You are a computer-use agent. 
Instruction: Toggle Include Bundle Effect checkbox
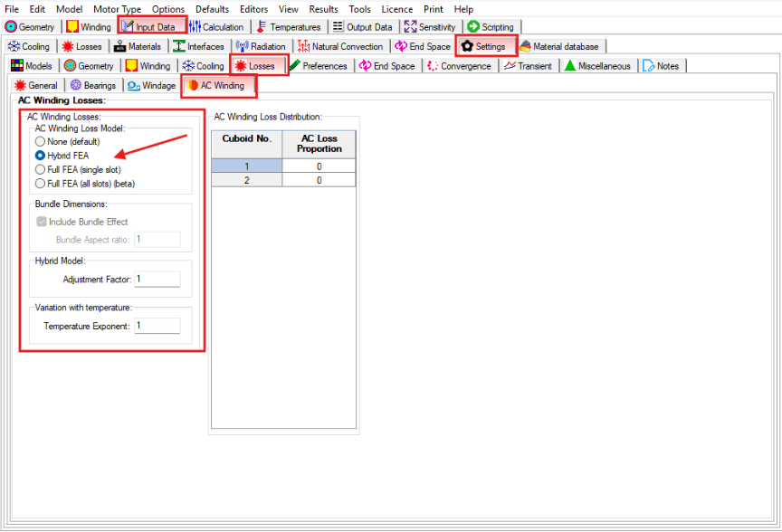[x=41, y=222]
